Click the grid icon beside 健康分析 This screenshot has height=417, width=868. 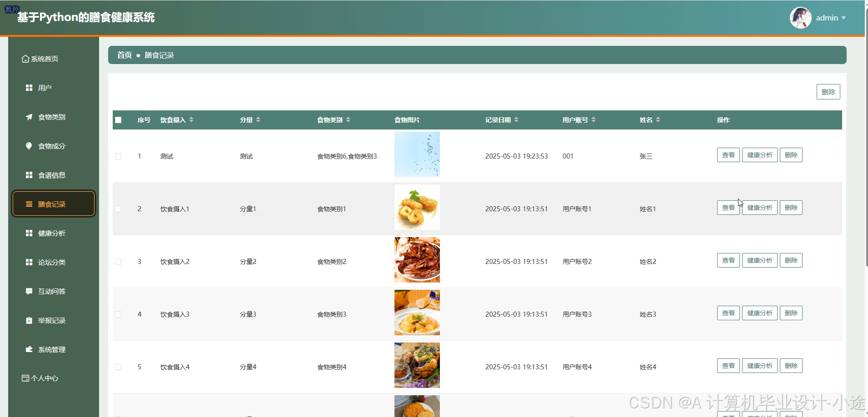(x=29, y=233)
